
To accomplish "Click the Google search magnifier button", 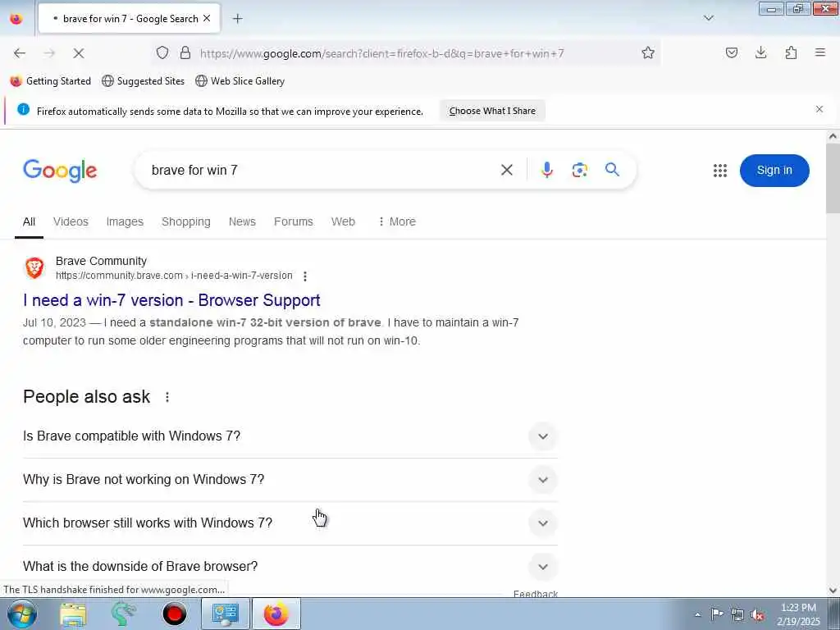I will (612, 170).
